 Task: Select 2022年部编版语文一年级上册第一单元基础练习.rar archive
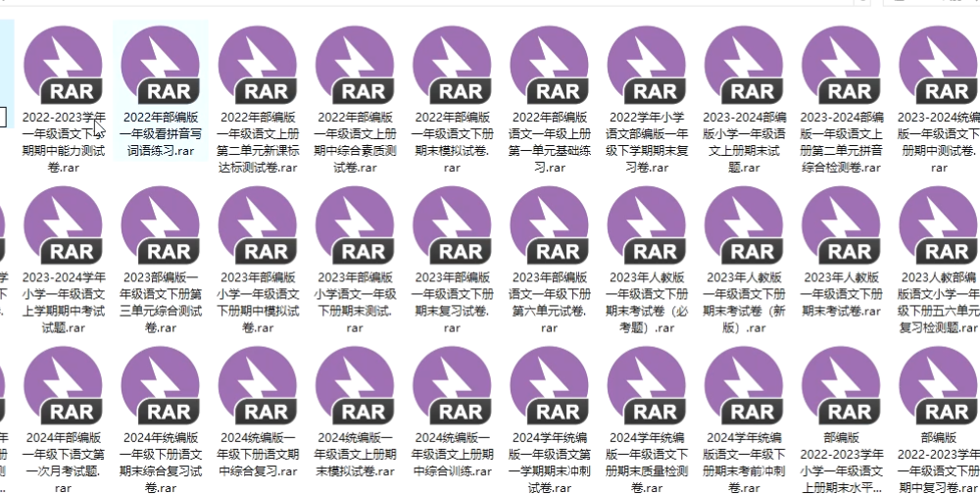click(x=549, y=66)
